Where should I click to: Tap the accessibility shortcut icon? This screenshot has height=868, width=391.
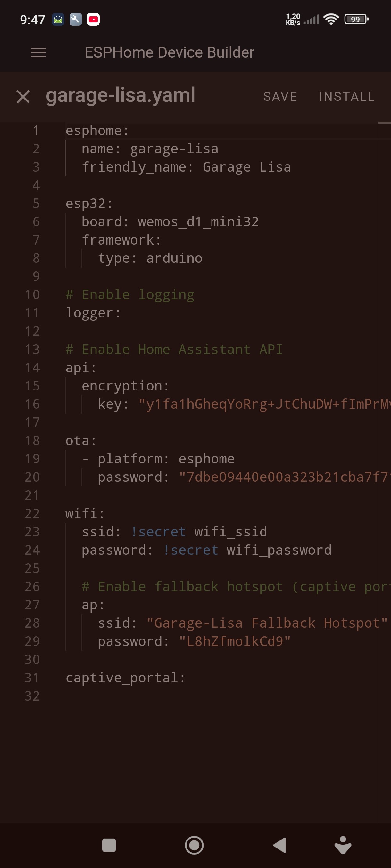tap(343, 845)
